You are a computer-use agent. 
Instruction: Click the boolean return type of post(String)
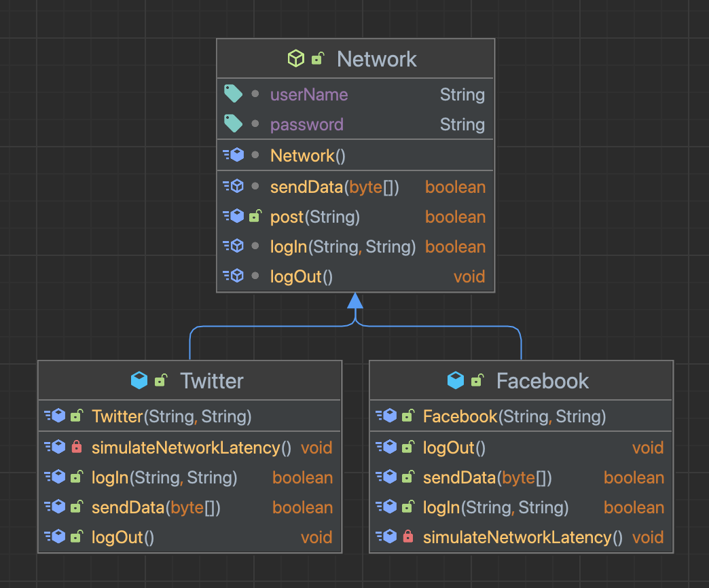click(455, 217)
